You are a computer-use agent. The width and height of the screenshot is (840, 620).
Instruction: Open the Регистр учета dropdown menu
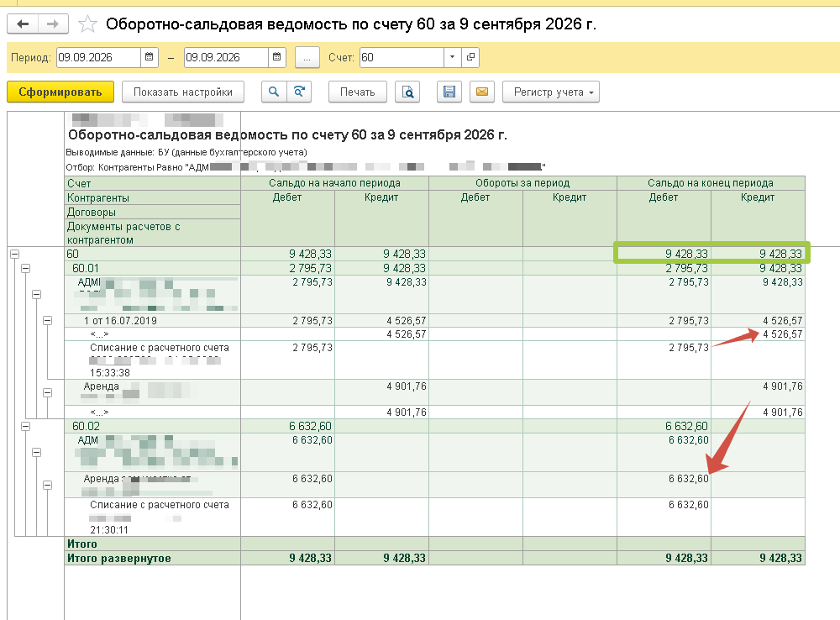click(551, 92)
